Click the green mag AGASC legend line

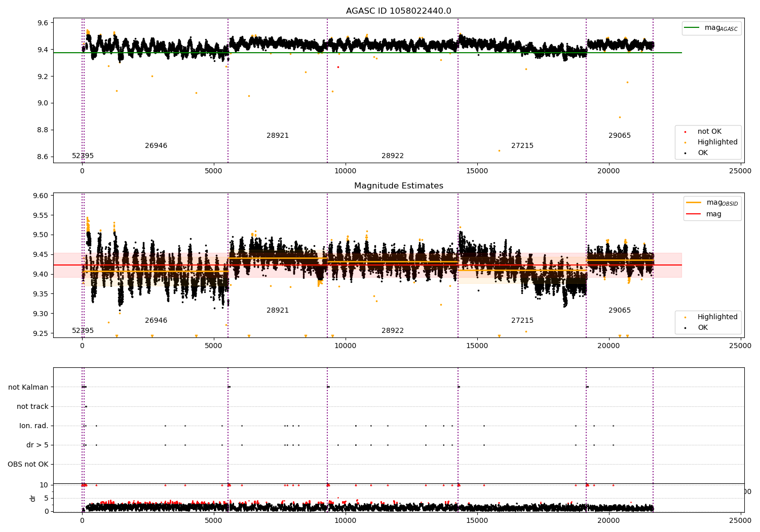pos(692,28)
